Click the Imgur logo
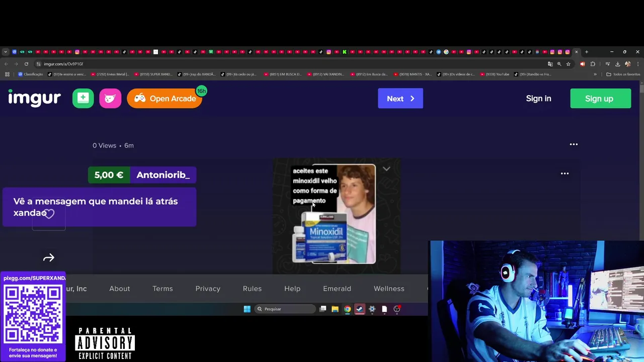 pos(34,98)
